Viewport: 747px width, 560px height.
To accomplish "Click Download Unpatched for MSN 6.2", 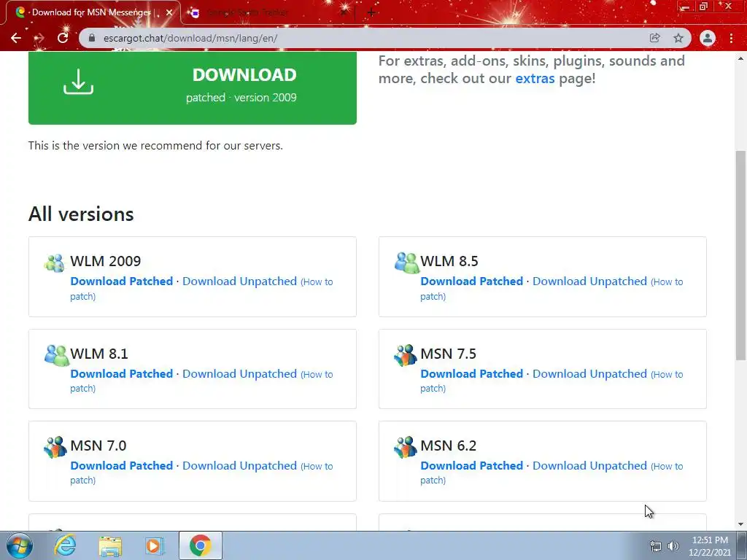I will (x=589, y=466).
